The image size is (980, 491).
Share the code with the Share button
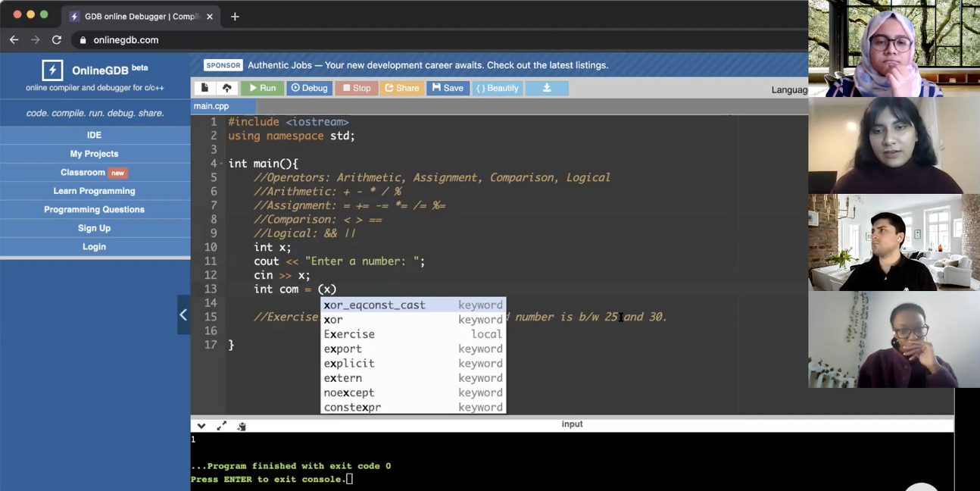pyautogui.click(x=401, y=88)
